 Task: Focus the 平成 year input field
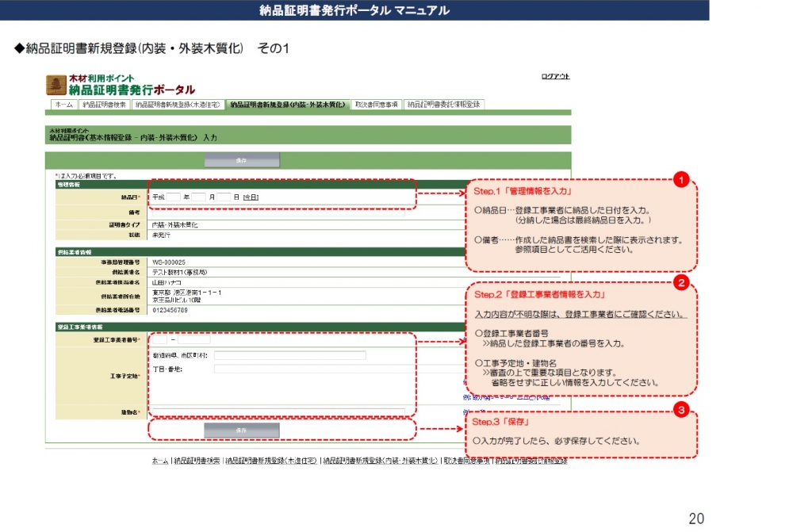[174, 197]
